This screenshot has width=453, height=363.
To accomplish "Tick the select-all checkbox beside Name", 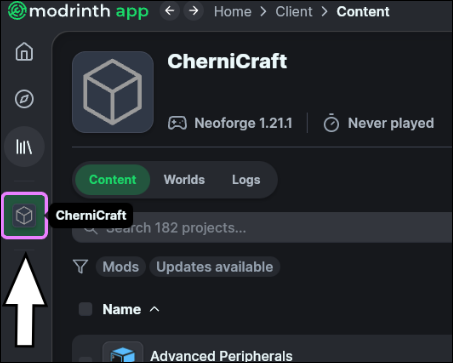I will (86, 309).
